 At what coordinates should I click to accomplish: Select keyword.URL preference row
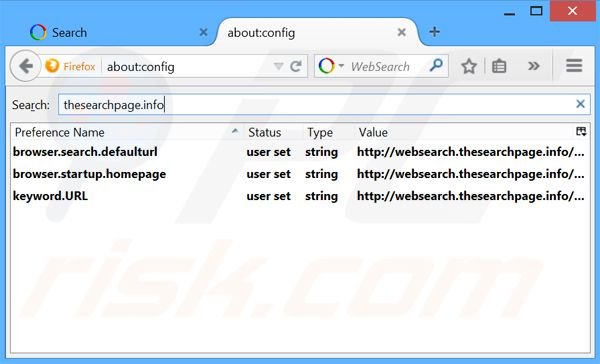pos(300,196)
